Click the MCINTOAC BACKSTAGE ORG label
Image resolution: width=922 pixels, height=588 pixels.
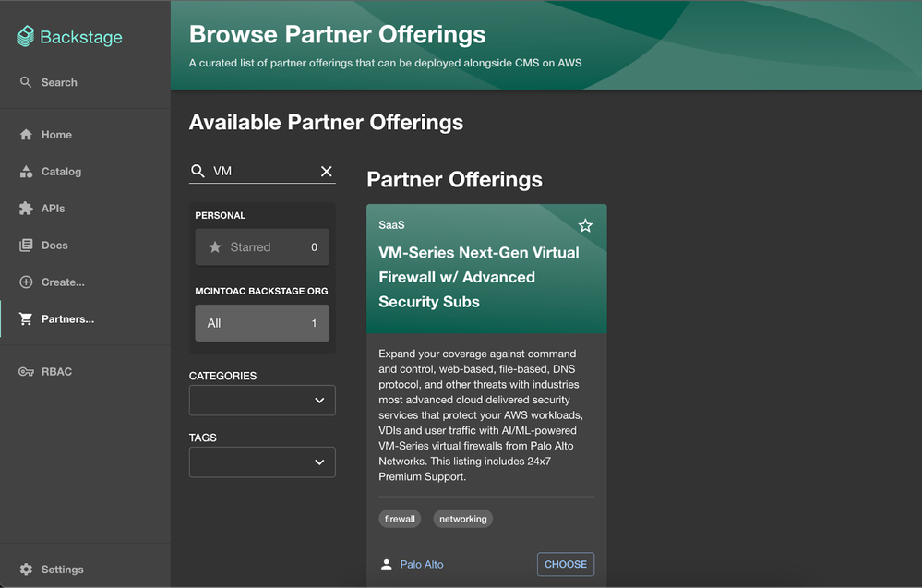tap(262, 291)
